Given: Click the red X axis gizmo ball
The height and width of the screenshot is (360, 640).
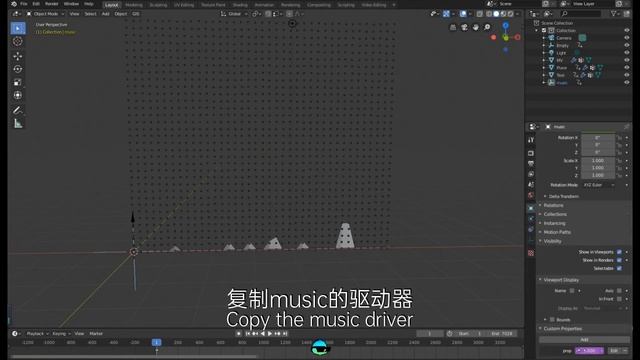Looking at the screenshot, I should point(518,37).
